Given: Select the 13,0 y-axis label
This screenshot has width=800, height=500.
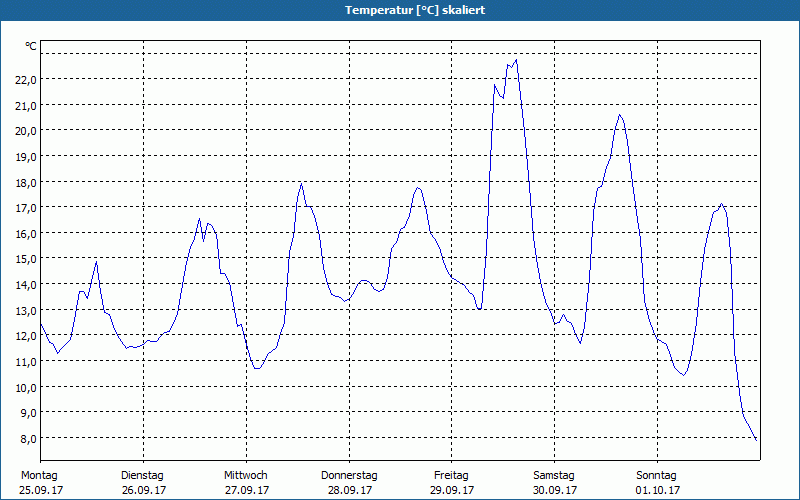Looking at the screenshot, I should [x=27, y=311].
